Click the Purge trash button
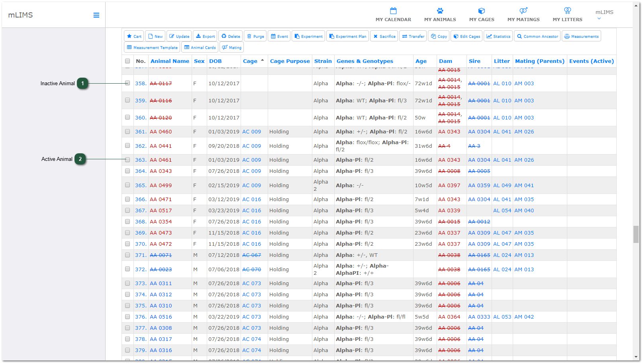The image size is (643, 364). click(x=255, y=36)
